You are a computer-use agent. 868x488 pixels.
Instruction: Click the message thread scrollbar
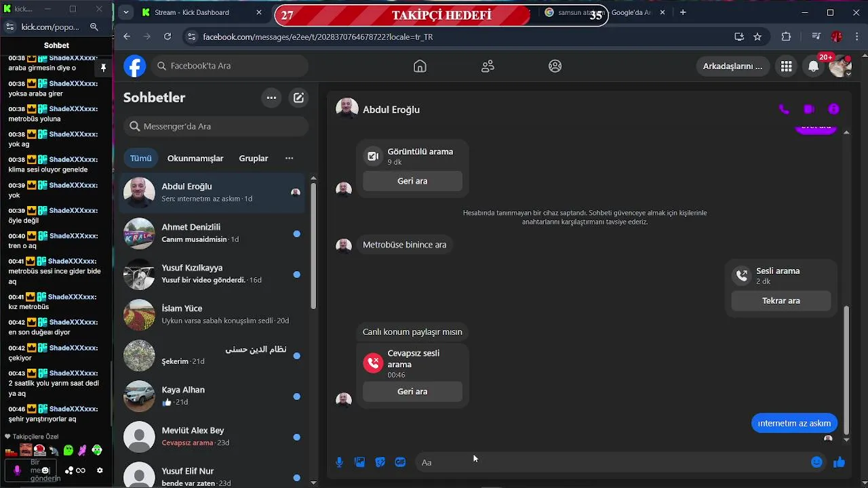click(x=846, y=371)
